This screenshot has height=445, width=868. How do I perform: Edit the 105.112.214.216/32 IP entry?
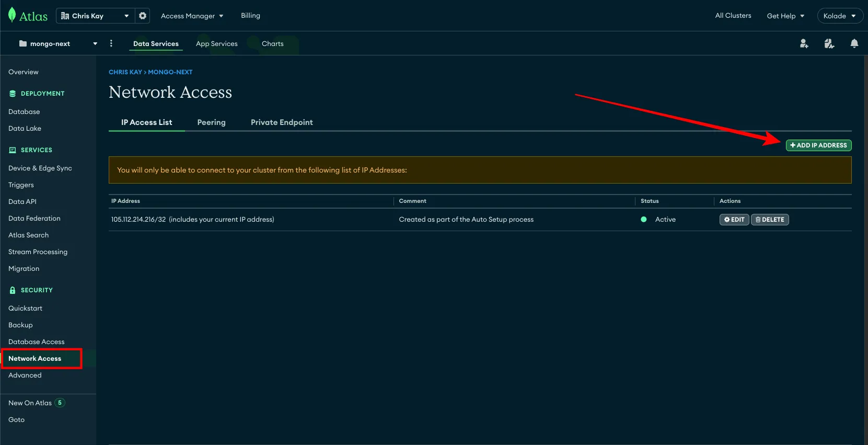[x=734, y=220]
